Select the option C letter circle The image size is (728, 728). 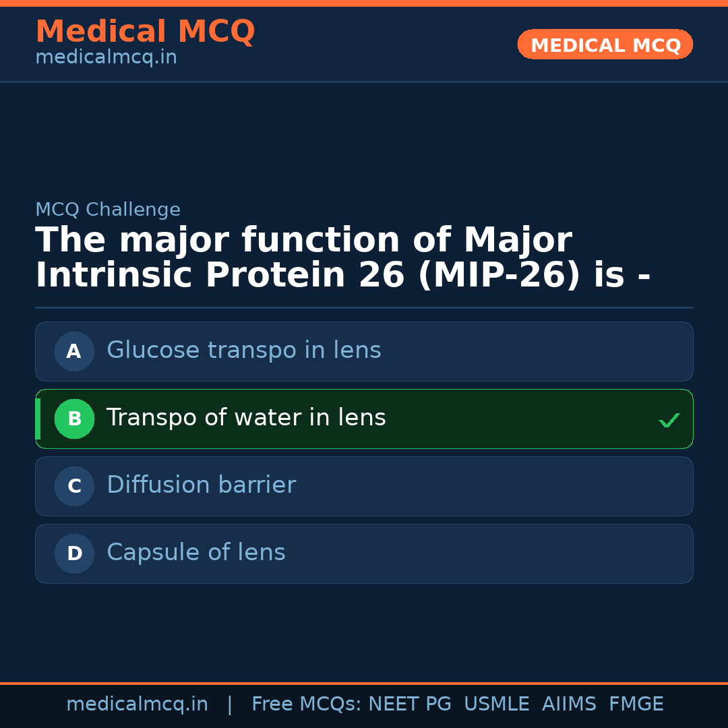click(74, 486)
